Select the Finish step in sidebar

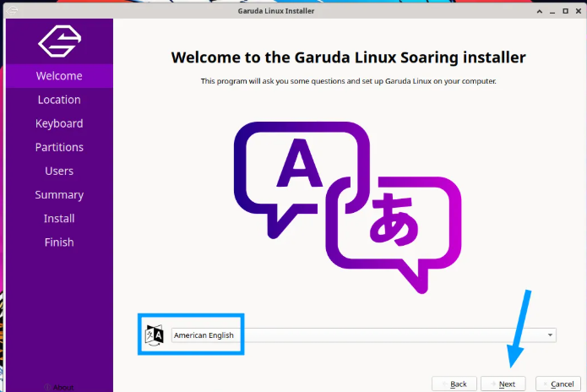pos(59,242)
